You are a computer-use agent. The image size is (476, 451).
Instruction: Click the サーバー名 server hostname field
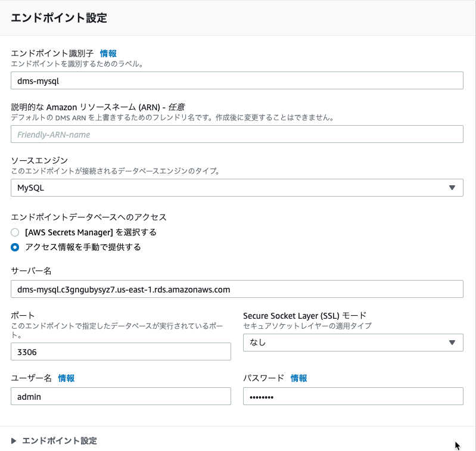237,289
